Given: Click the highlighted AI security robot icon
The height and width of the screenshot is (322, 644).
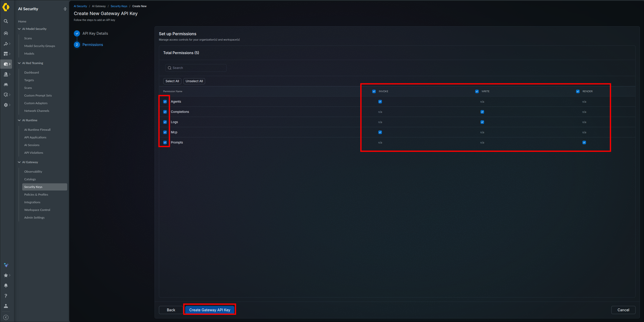Looking at the screenshot, I should pyautogui.click(x=6, y=64).
